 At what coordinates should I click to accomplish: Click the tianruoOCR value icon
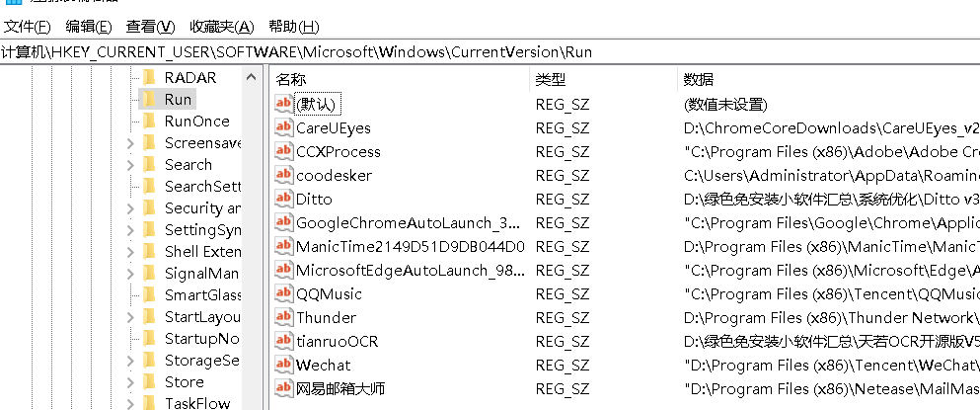point(284,341)
